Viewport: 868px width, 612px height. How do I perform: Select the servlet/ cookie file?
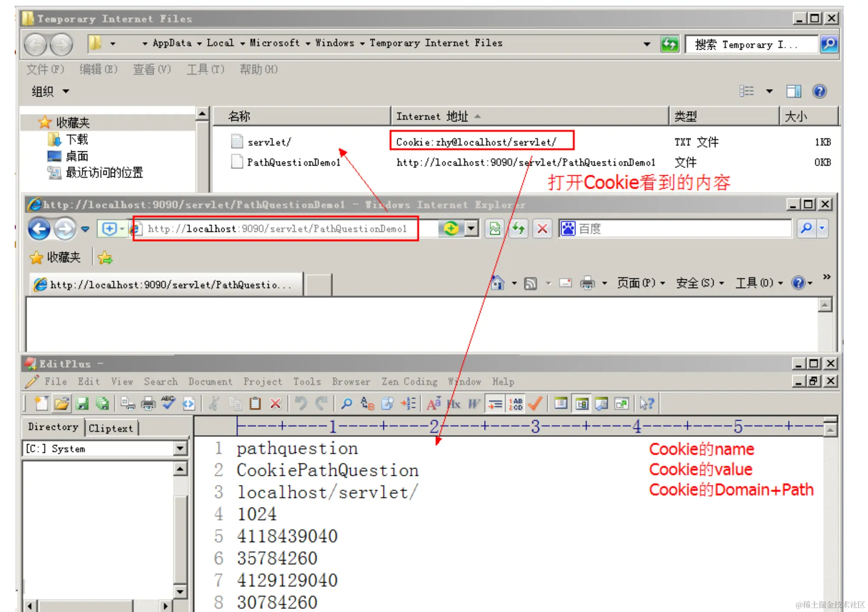coord(269,142)
